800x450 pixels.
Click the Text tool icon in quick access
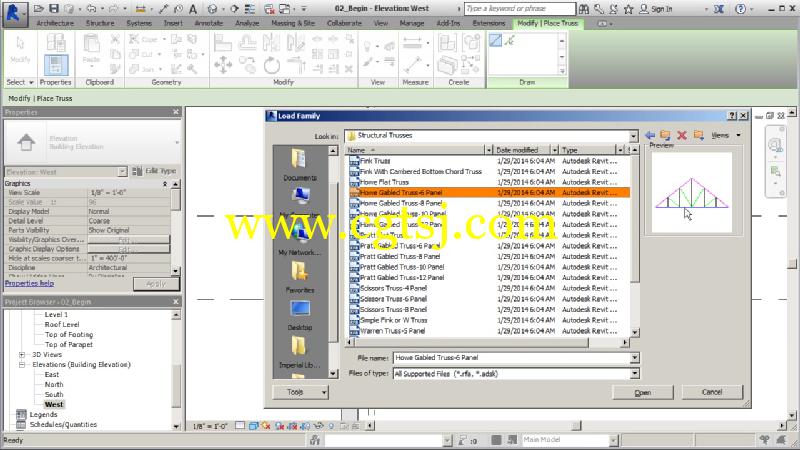[x=193, y=9]
